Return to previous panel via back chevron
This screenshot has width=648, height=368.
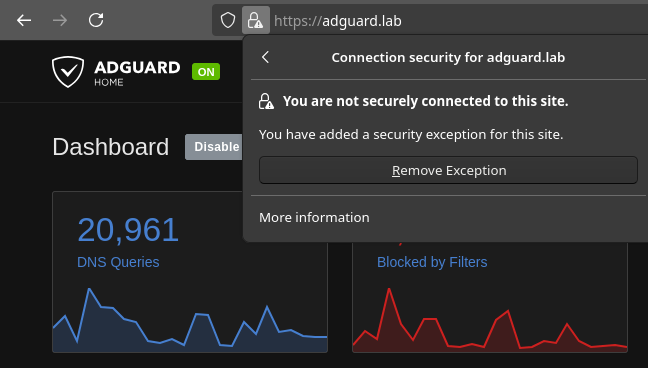coord(265,57)
